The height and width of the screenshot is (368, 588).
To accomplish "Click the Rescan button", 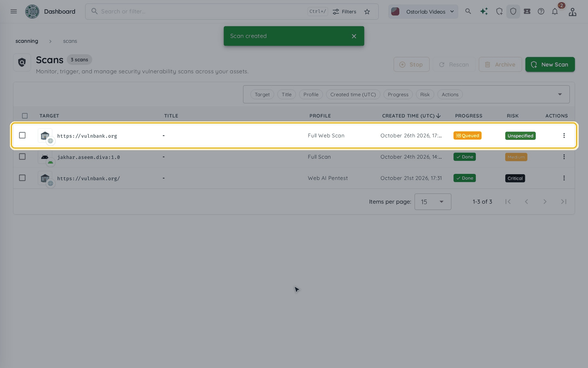I will pos(454,64).
